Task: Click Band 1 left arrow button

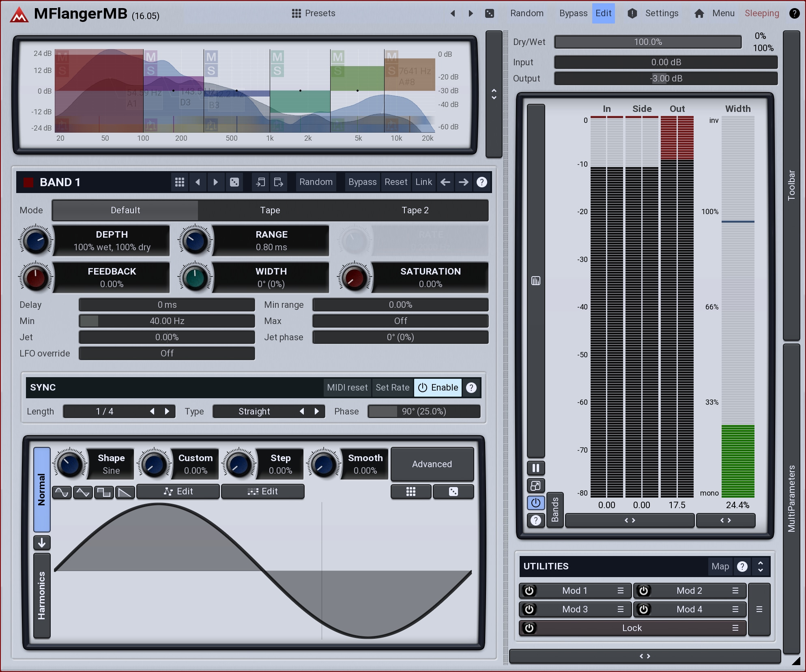Action: click(445, 182)
